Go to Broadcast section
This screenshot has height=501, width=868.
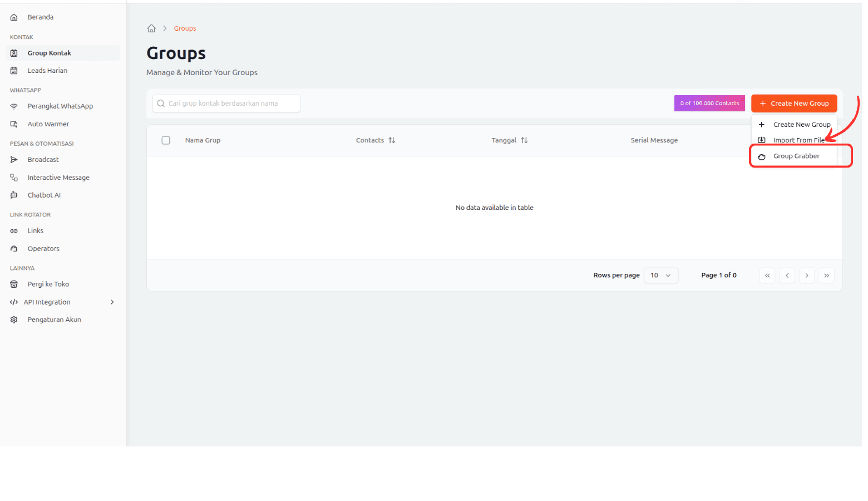coord(43,160)
